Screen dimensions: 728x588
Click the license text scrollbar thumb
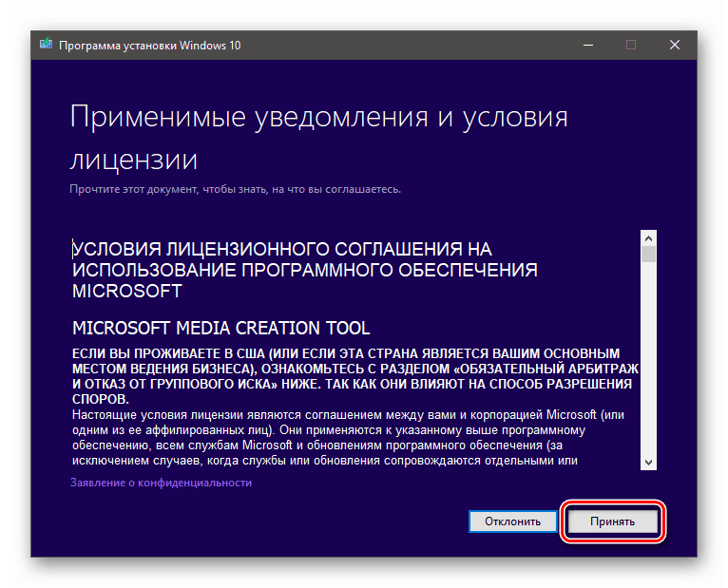(x=648, y=255)
